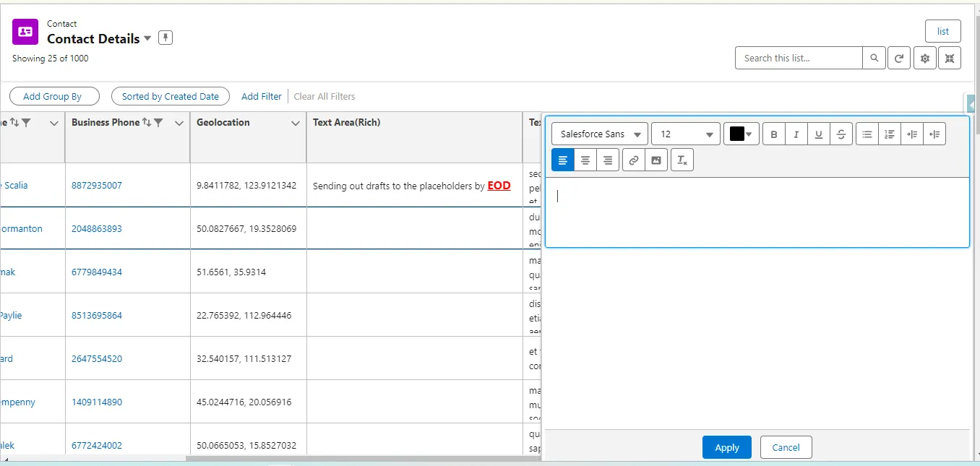Clear formatting with the remove formatting icon
980x466 pixels.
click(682, 160)
